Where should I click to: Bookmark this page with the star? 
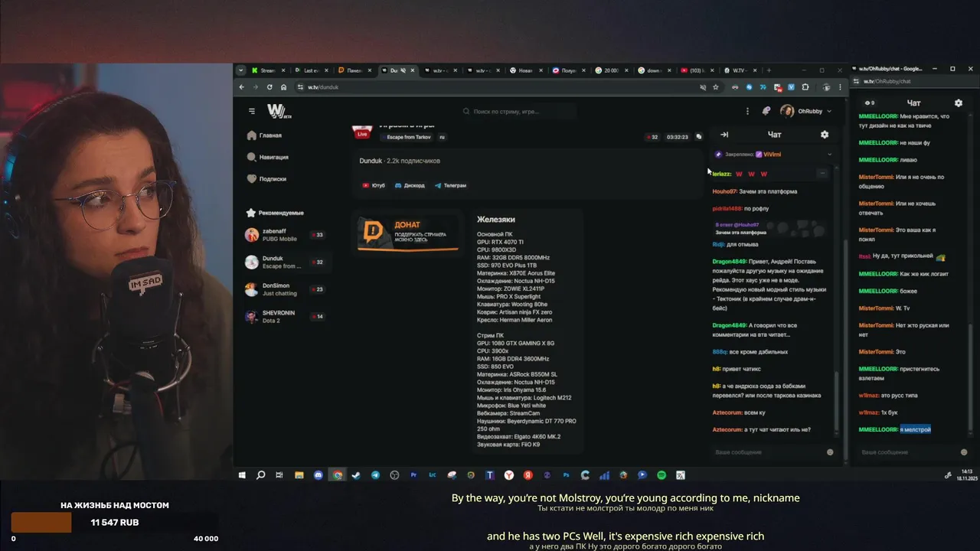pyautogui.click(x=716, y=87)
